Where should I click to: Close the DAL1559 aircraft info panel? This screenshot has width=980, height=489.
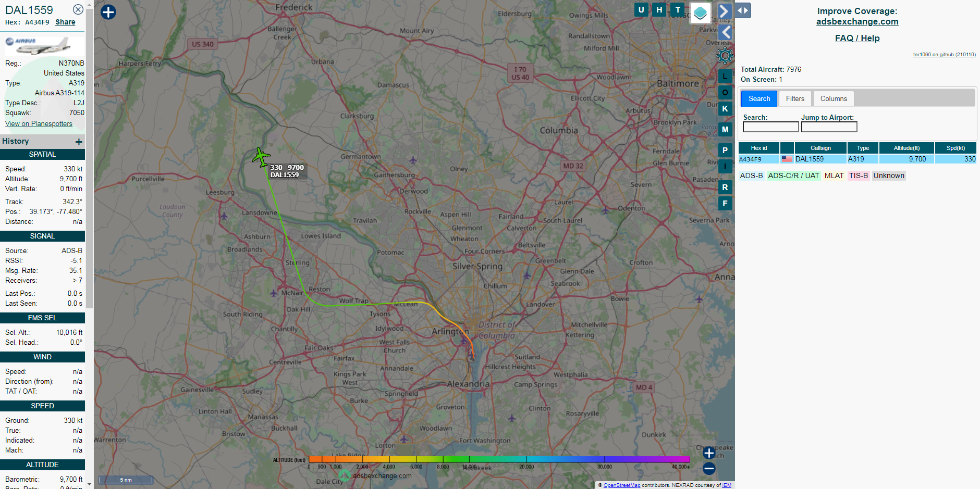point(78,9)
